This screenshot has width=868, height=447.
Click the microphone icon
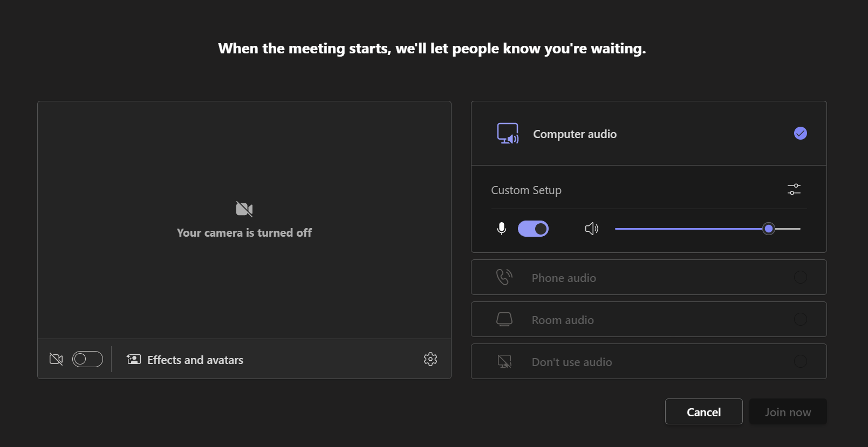[501, 229]
